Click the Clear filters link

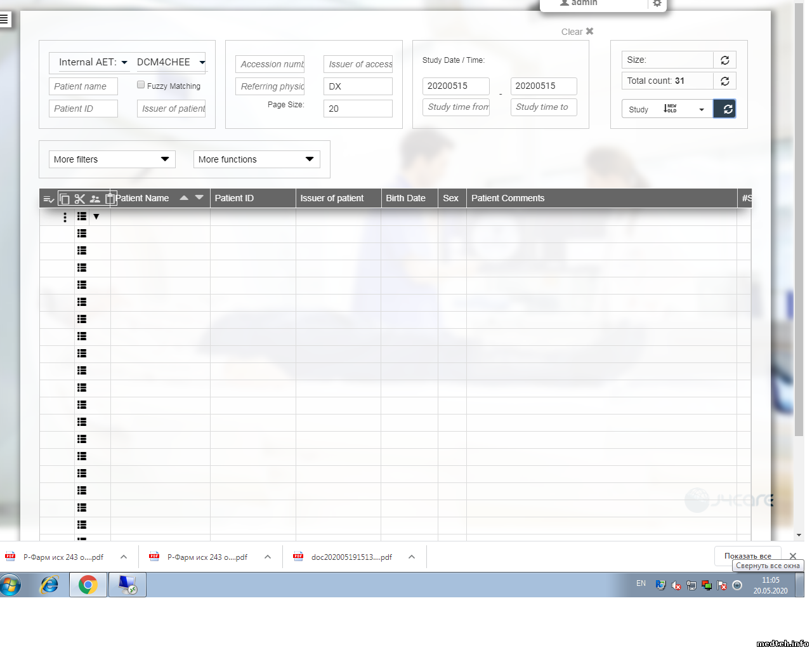point(577,32)
